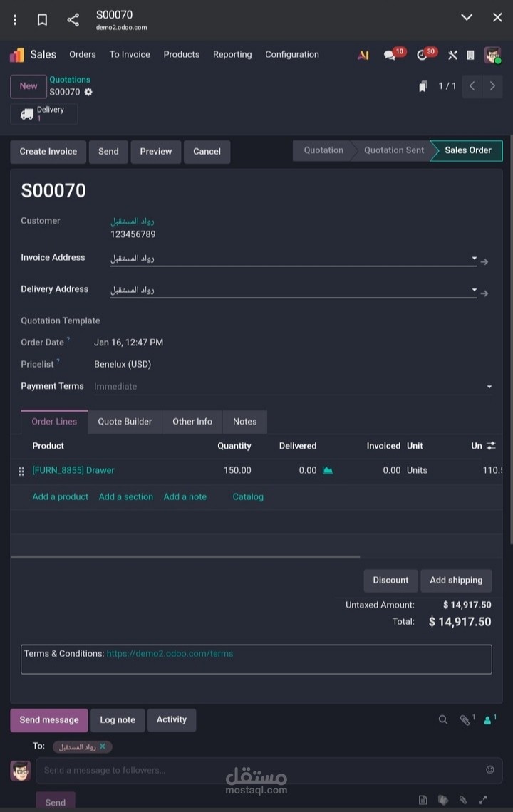Open the debug tools wrench icon
Viewport: 513px width, 812px height.
pos(452,55)
